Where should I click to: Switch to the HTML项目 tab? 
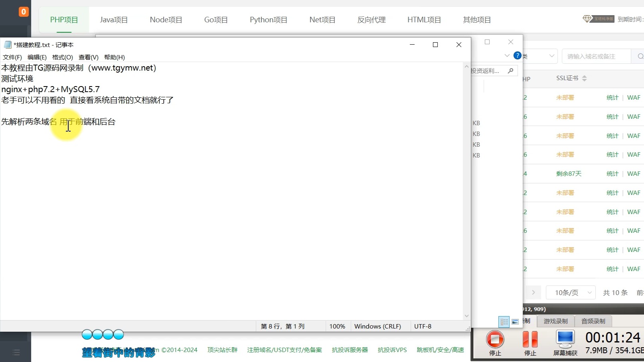(x=424, y=20)
